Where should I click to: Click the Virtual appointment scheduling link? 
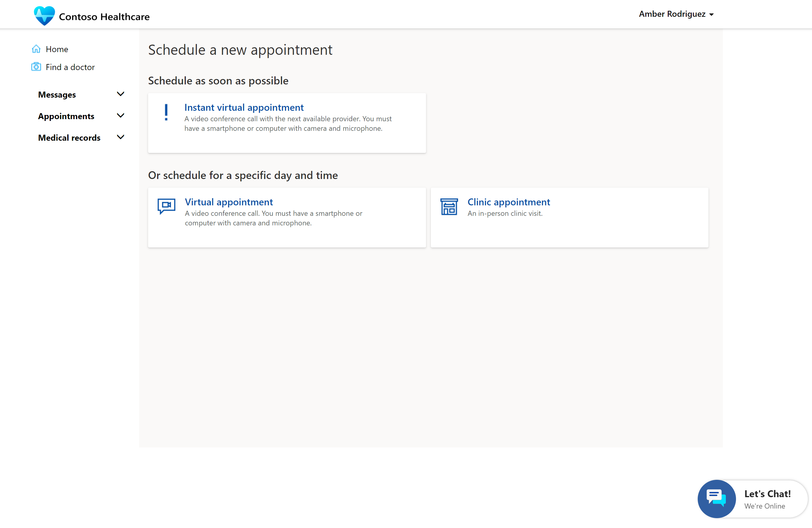pyautogui.click(x=229, y=202)
